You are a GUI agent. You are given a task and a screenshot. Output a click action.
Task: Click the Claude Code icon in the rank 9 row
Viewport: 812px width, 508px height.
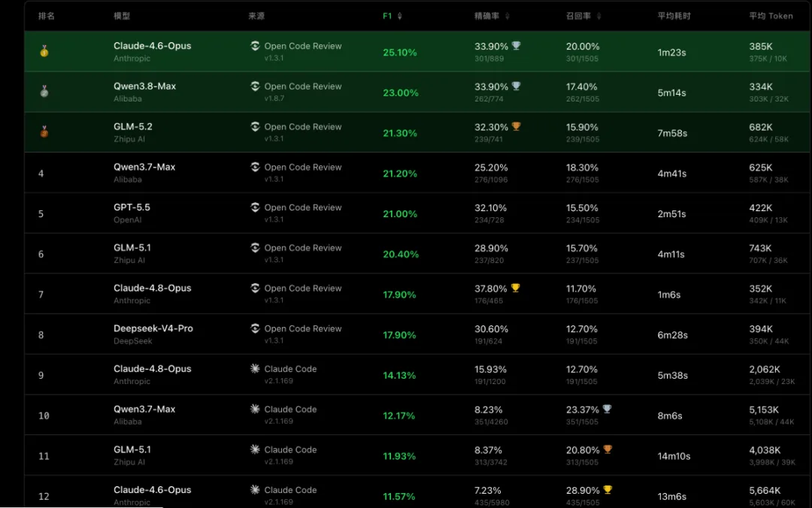point(255,368)
